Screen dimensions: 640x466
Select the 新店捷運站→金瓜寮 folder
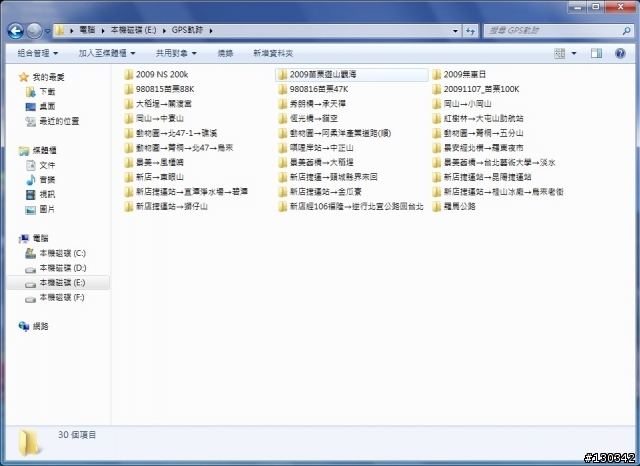click(320, 192)
